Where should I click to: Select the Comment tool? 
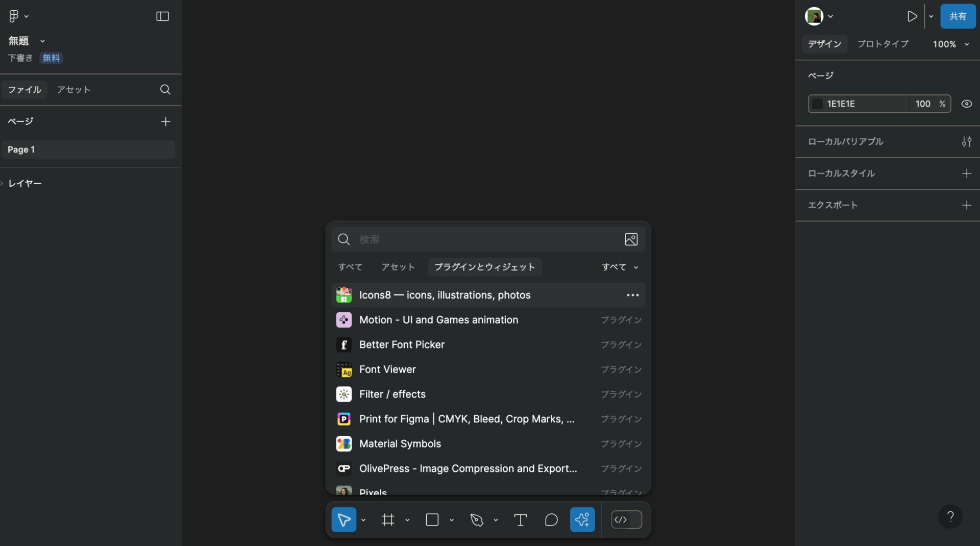(551, 519)
